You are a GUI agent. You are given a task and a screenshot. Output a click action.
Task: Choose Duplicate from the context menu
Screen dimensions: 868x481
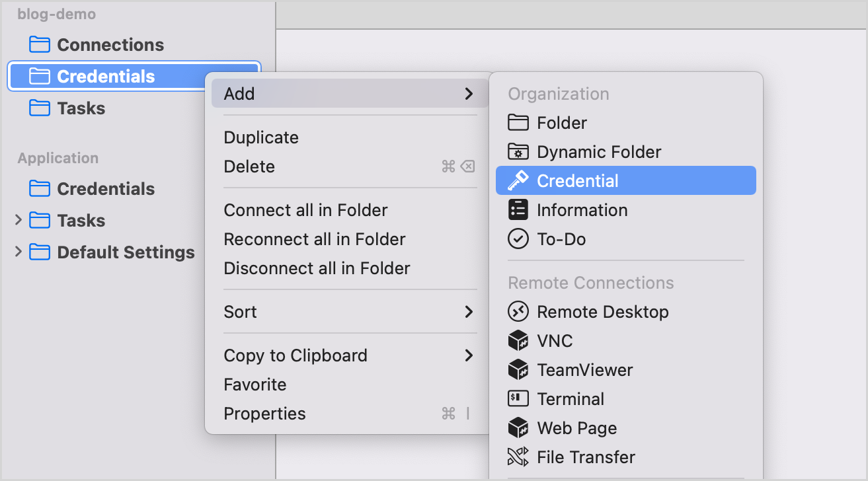click(350, 137)
